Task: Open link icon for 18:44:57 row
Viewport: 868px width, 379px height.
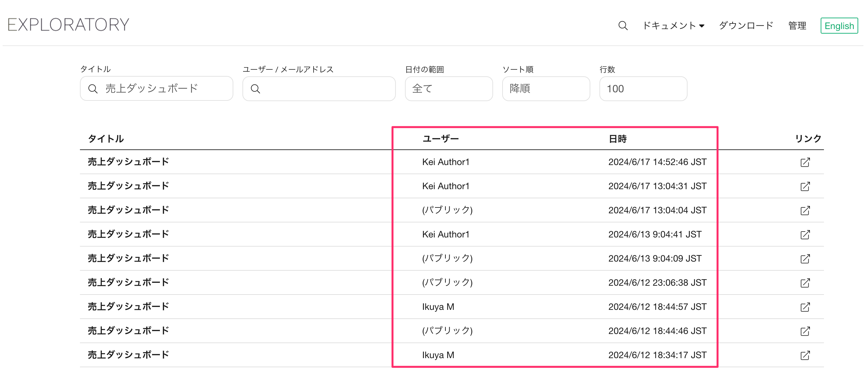Action: [x=805, y=307]
